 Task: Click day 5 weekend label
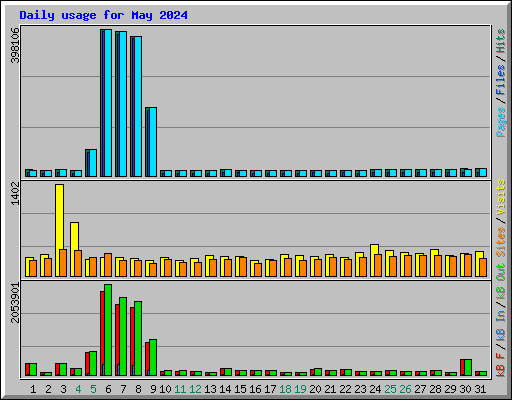coord(93,389)
